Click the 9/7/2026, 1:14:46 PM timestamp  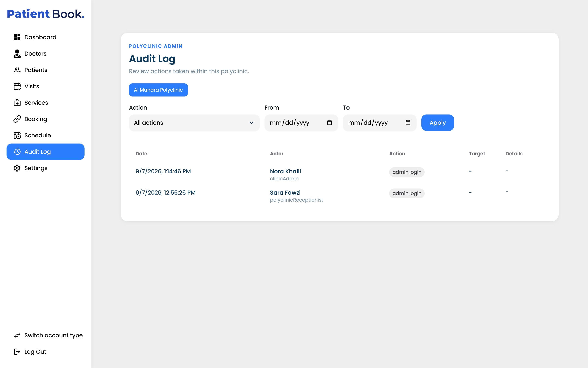coord(163,171)
